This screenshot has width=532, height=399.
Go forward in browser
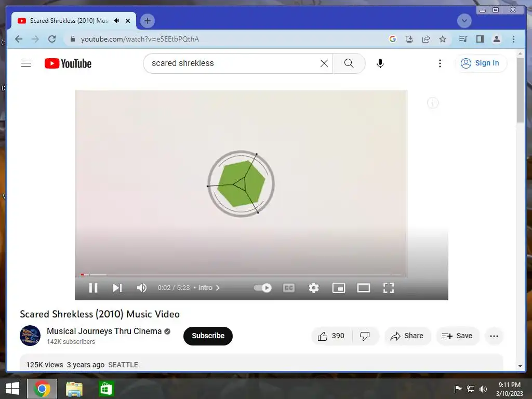click(x=35, y=39)
